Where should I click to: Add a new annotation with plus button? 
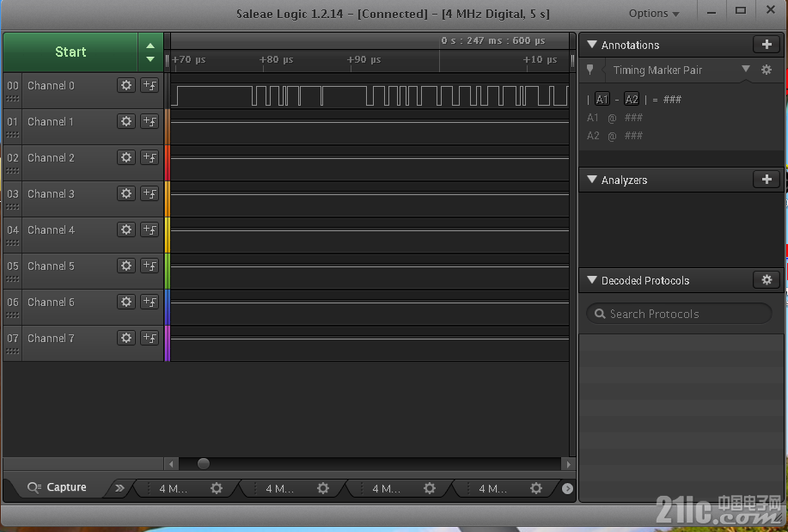pyautogui.click(x=767, y=45)
